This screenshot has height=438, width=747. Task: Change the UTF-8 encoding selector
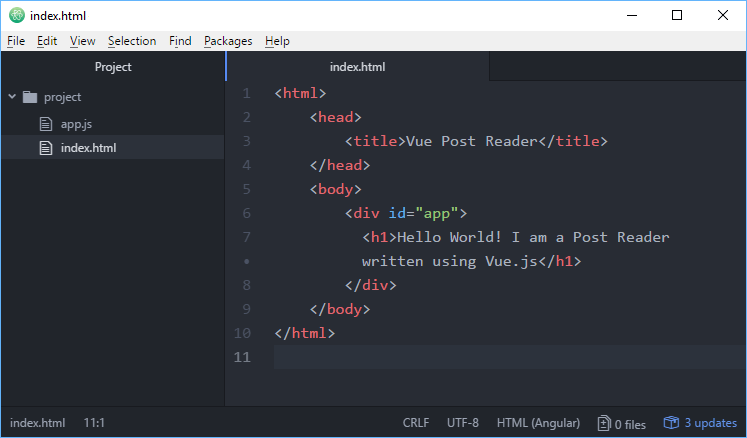pos(463,423)
